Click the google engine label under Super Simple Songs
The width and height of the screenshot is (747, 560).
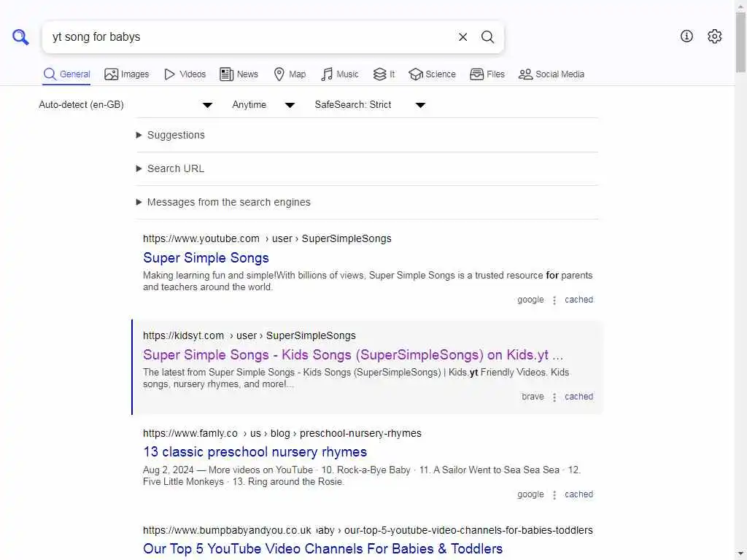click(530, 300)
